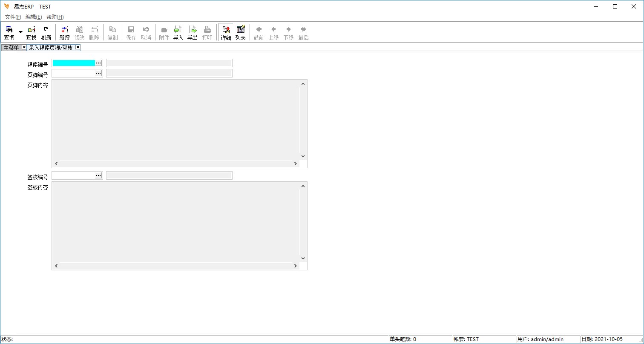Image resolution: width=644 pixels, height=344 pixels.
Task: Open the dropdown arrow beside 查询
Action: (x=20, y=32)
